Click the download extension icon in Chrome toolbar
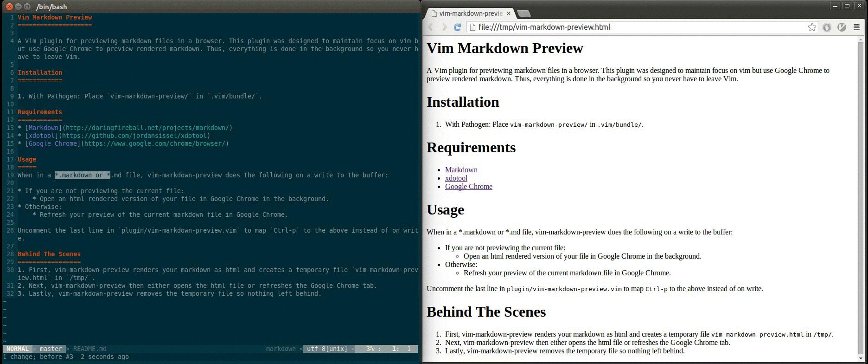 tap(827, 27)
